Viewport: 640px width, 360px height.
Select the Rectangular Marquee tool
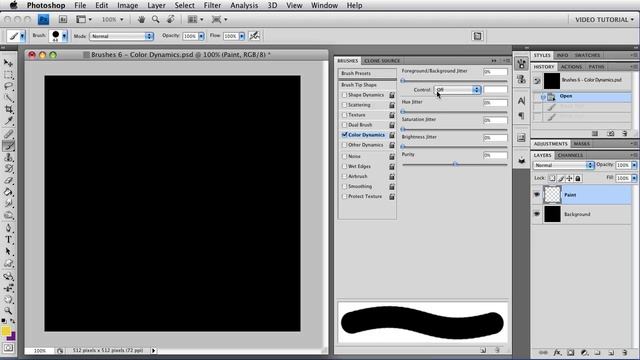click(8, 75)
